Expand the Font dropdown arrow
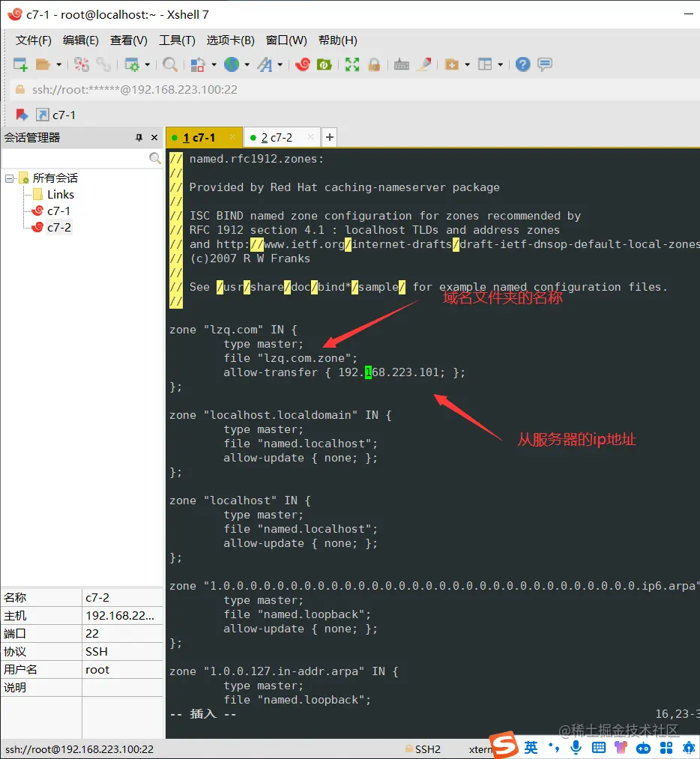The image size is (700, 759). tap(280, 64)
